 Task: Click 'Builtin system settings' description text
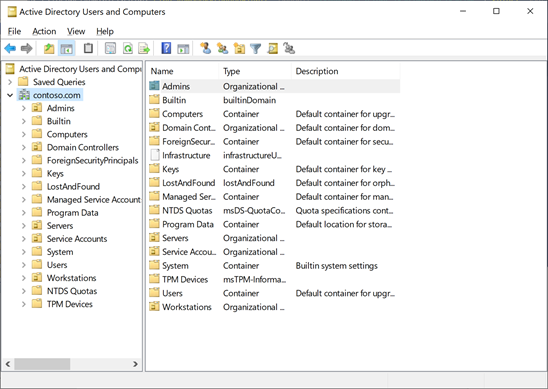tap(337, 266)
